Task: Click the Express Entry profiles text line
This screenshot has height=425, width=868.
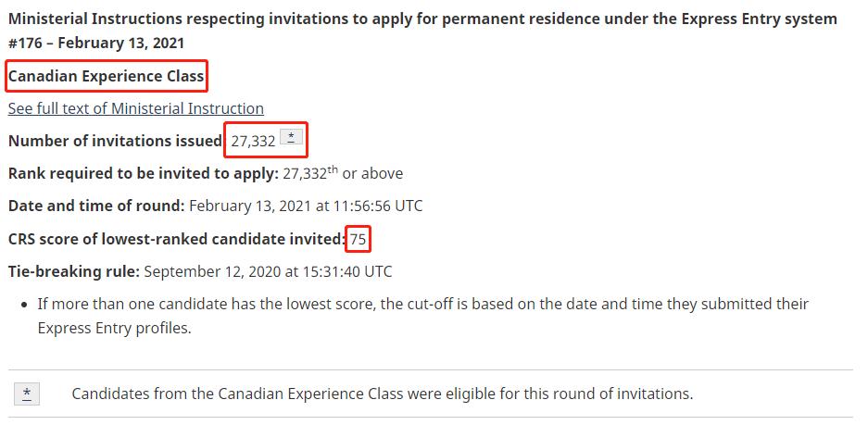Action: (x=114, y=328)
